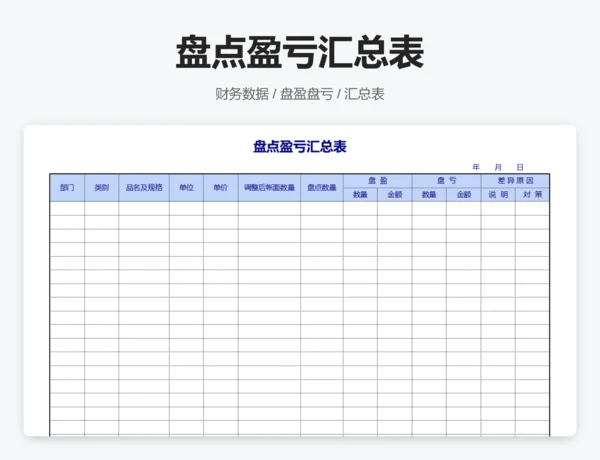Viewport: 600px width, 460px height.
Task: Select the 品名及规格 column header
Action: point(144,188)
